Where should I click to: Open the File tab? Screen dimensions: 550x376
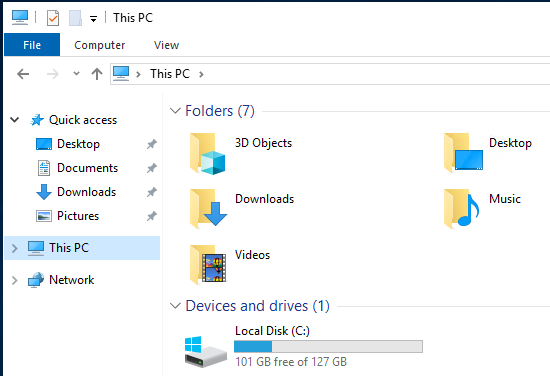click(x=32, y=45)
